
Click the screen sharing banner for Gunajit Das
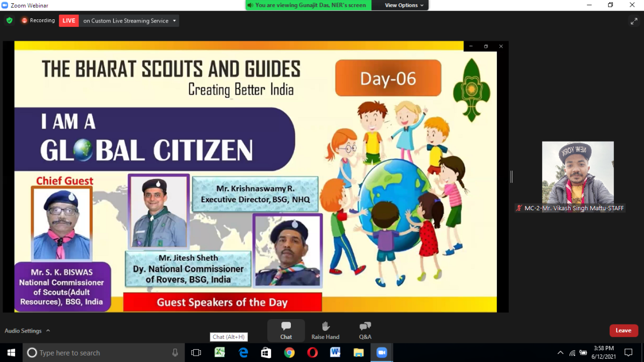click(x=308, y=5)
